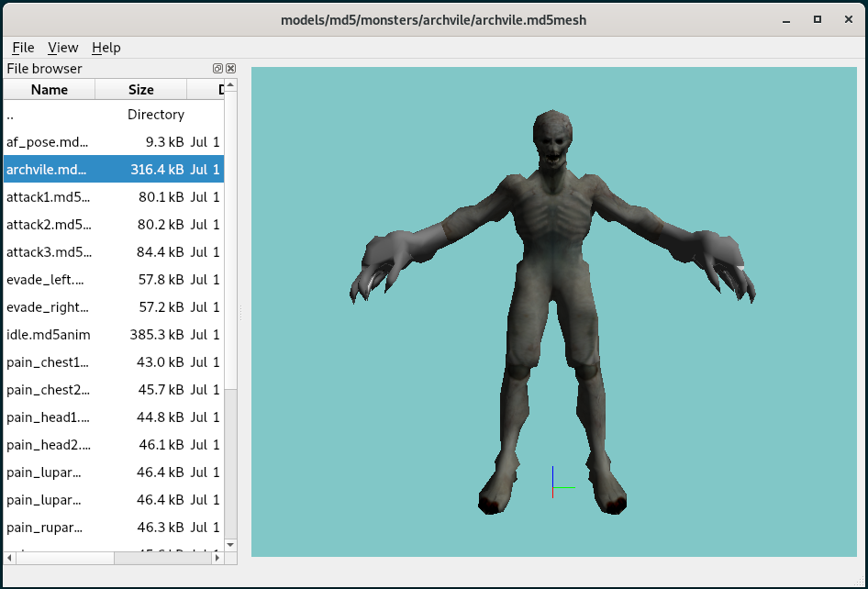Click the 43.0 kB size cell
Viewport: 868px width, 589px height.
tap(161, 362)
